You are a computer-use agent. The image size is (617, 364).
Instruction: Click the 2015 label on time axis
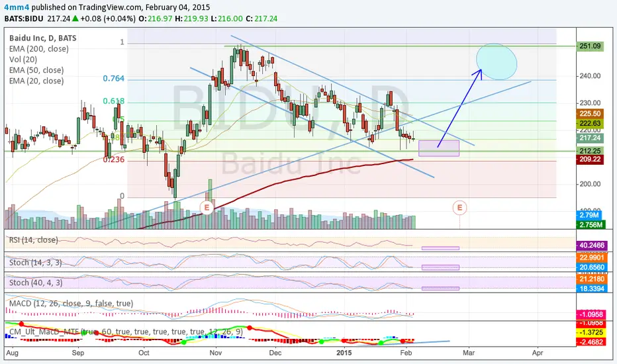tap(345, 353)
